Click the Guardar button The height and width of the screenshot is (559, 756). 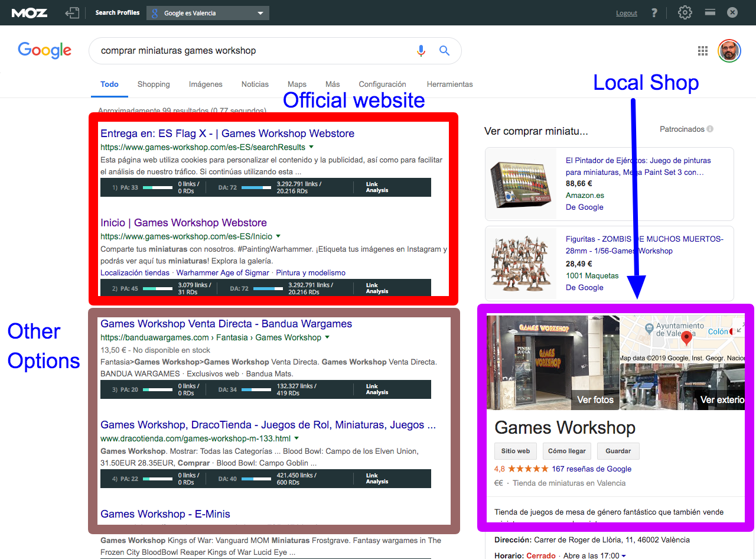coord(618,451)
